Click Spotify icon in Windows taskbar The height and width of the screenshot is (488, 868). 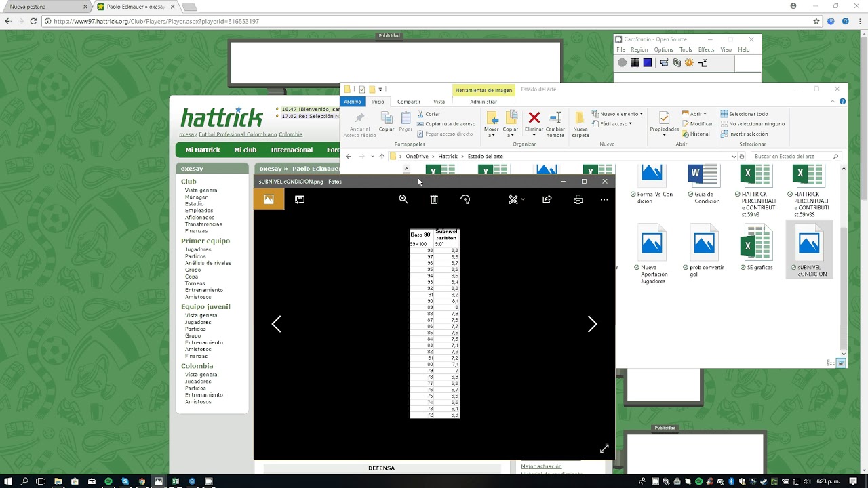pos(108,481)
